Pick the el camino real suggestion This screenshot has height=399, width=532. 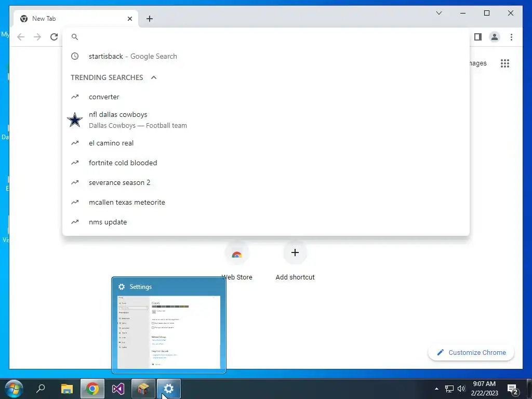tap(266, 143)
